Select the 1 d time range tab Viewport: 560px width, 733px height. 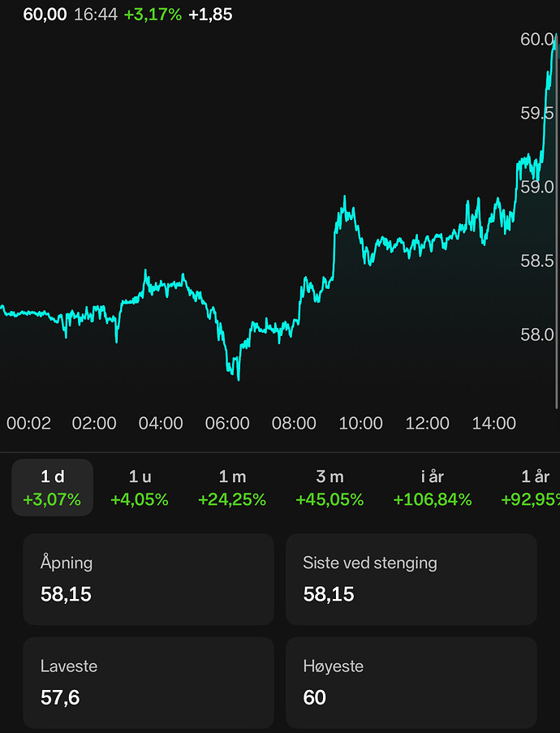tap(52, 488)
